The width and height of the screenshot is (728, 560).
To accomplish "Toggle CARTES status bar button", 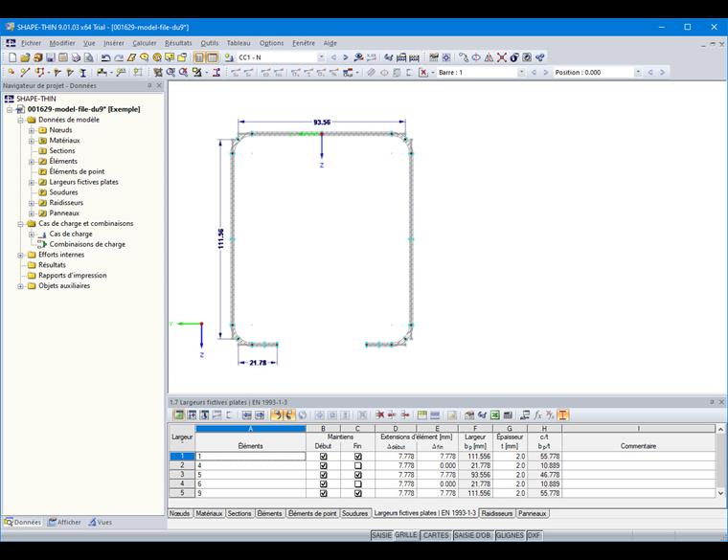I will [x=436, y=535].
